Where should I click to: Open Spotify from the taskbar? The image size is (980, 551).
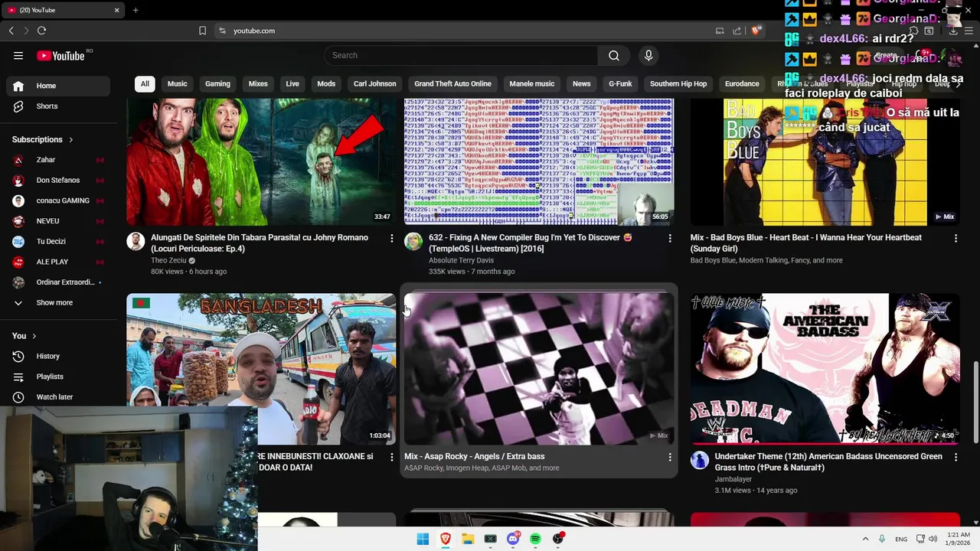tap(535, 539)
